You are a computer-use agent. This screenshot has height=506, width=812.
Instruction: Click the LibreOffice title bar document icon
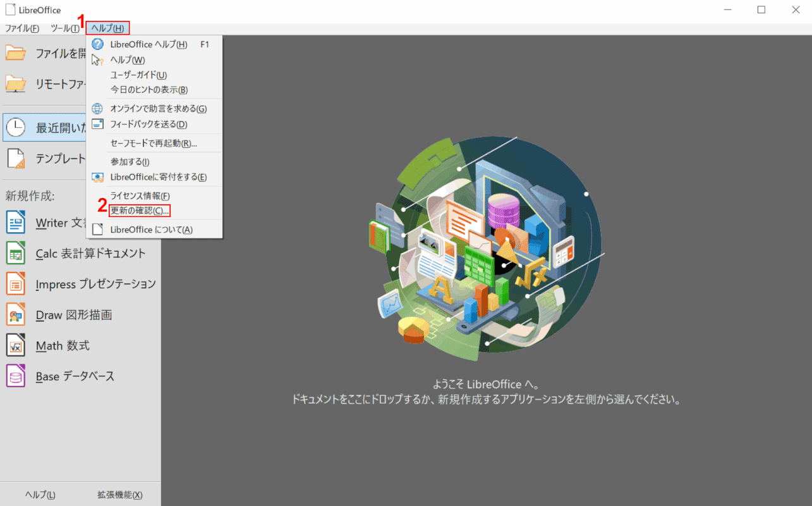tap(10, 9)
